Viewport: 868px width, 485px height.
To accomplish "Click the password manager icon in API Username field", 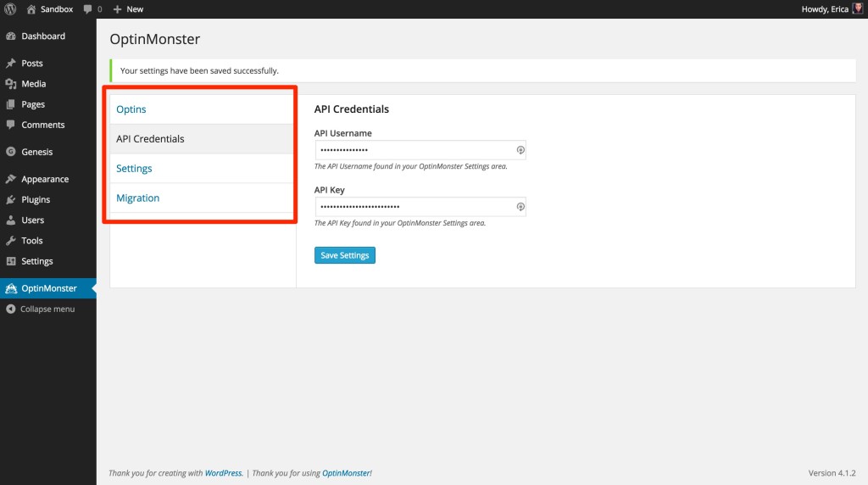I will [520, 150].
